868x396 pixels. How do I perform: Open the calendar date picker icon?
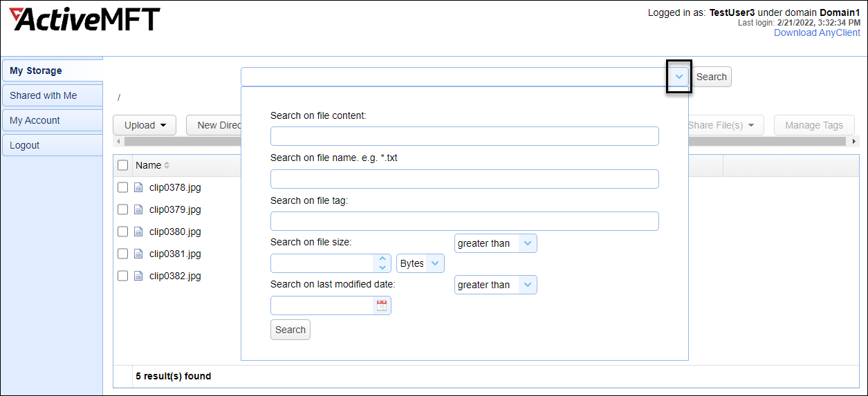coord(382,305)
